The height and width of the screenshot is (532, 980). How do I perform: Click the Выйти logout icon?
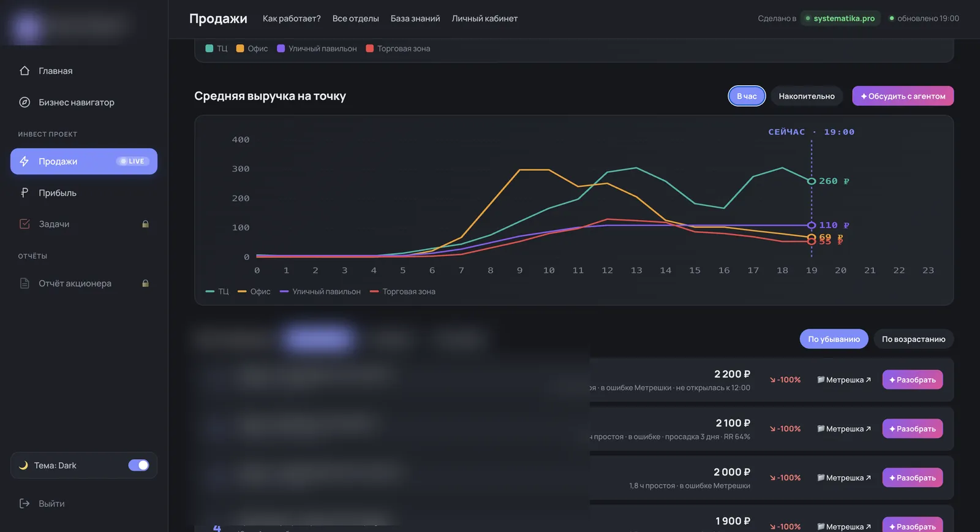(x=24, y=503)
